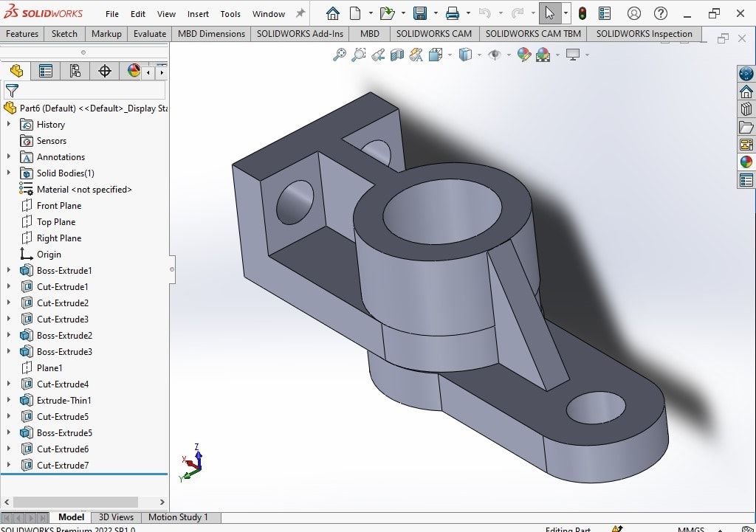Rebuild the model traffic light
Viewport: 756px width, 532px height.
coord(583,13)
